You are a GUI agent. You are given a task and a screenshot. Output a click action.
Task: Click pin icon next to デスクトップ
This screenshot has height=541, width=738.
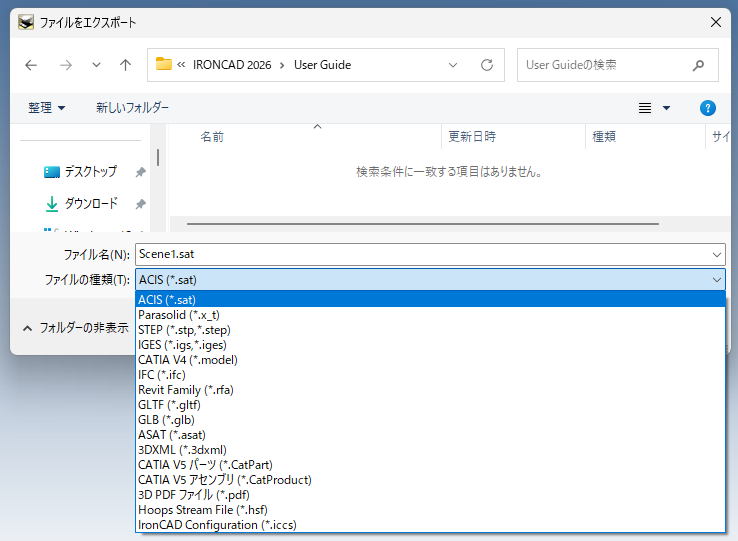140,172
